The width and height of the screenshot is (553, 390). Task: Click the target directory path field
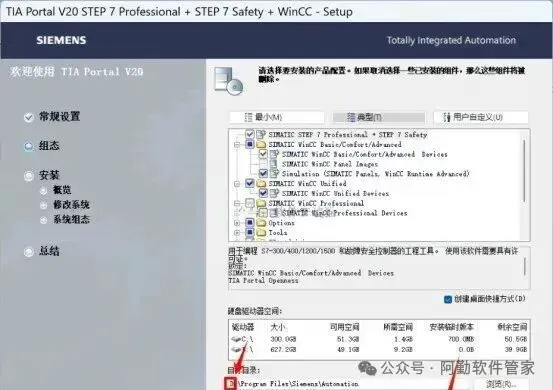[x=348, y=384]
